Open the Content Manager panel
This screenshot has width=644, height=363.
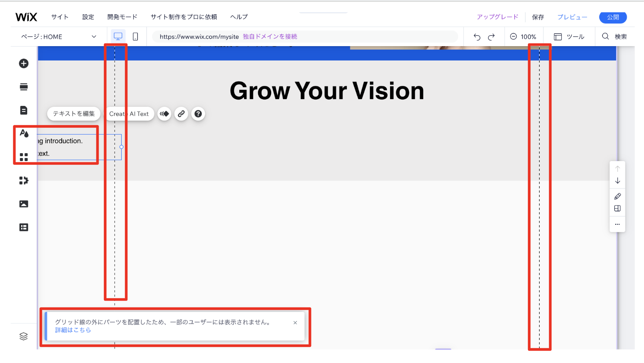[24, 227]
